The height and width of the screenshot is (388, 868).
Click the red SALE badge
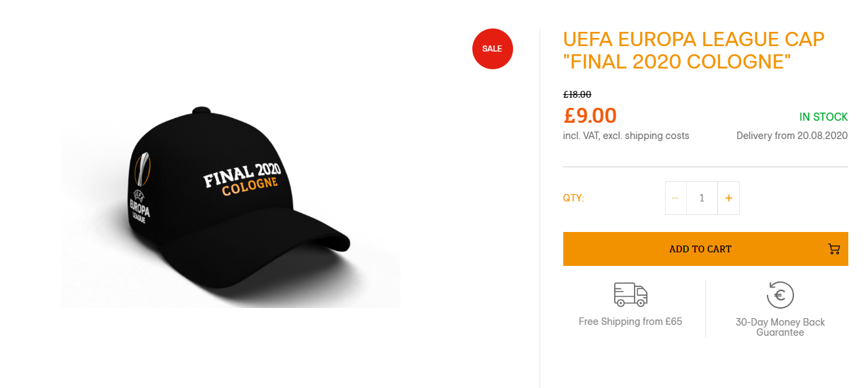[493, 49]
